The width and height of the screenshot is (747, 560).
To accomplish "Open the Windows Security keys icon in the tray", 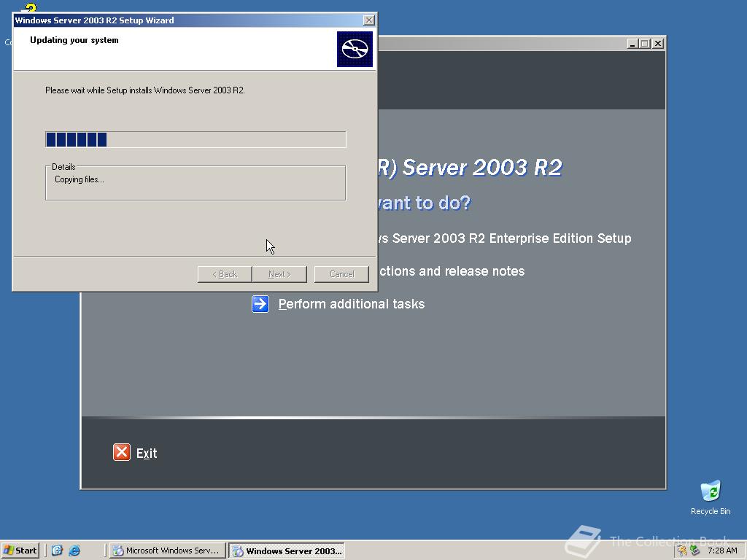I will pos(681,551).
